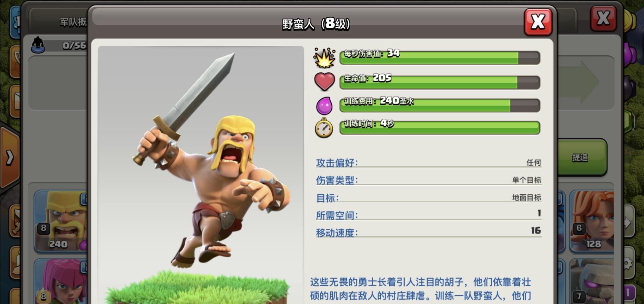This screenshot has height=304, width=644.
Task: Click the stopwatch training time icon
Action: tap(324, 128)
